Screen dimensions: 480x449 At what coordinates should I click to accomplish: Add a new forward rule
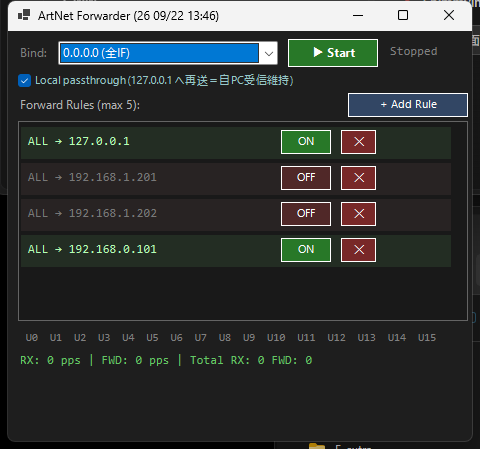click(x=408, y=105)
